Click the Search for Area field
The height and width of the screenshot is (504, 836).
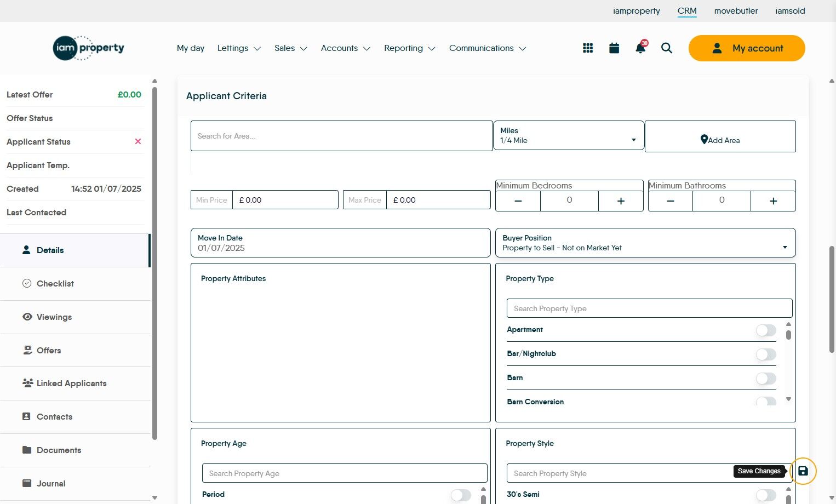341,136
